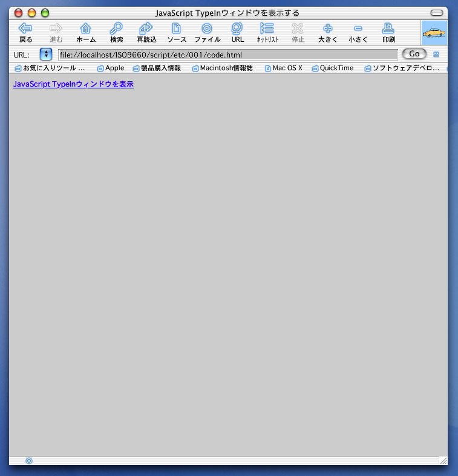The height and width of the screenshot is (476, 458).
Task: Click the URL globe toolbar icon
Action: tap(237, 33)
